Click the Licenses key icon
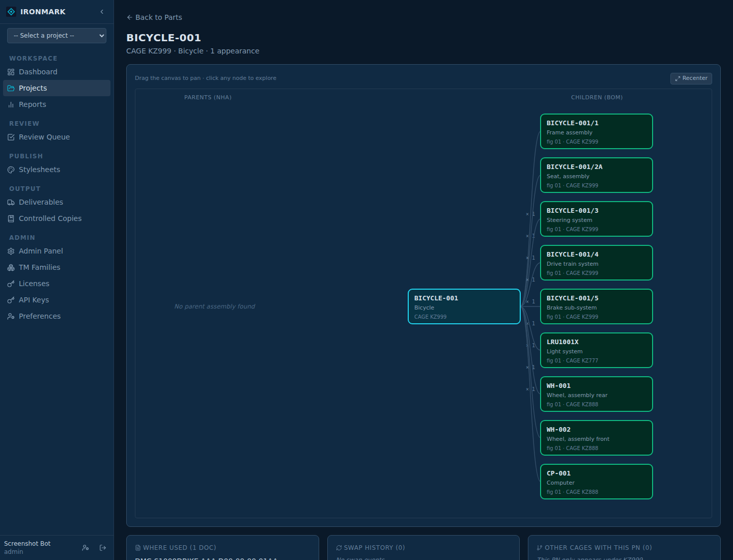This screenshot has width=733, height=560. point(11,284)
